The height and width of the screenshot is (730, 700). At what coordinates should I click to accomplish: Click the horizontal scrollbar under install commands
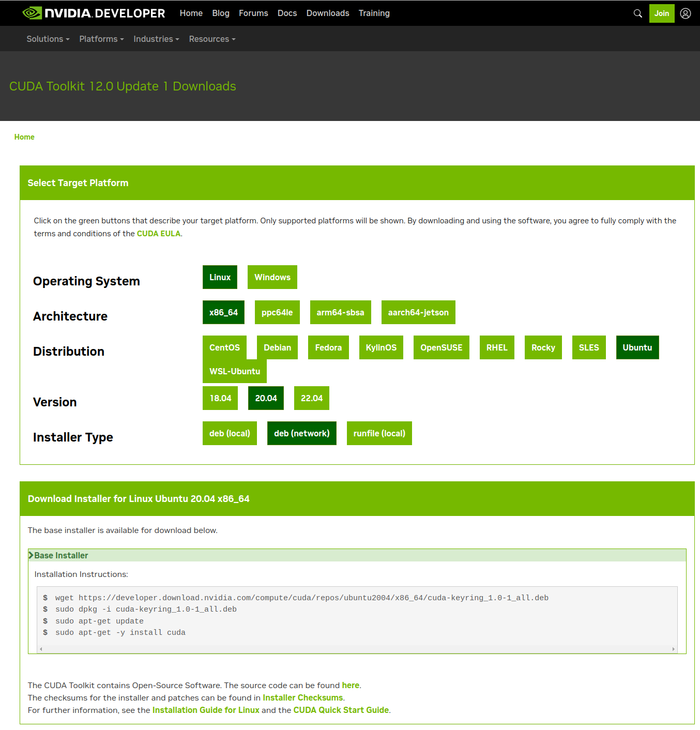357,649
